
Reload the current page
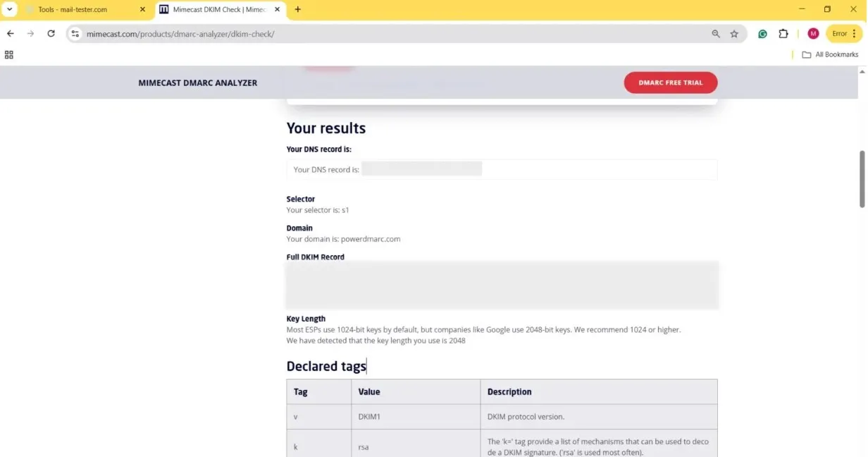(x=51, y=34)
